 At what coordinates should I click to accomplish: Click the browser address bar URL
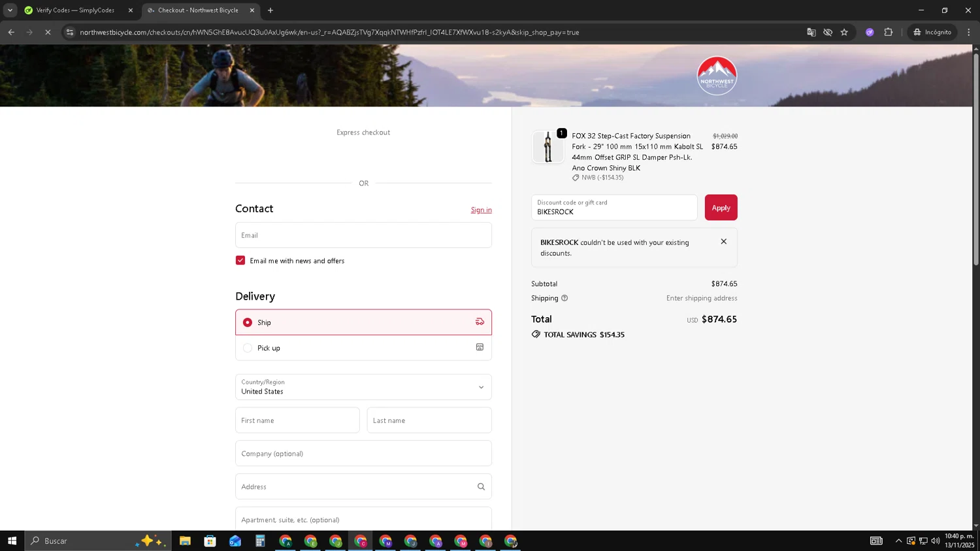point(329,32)
